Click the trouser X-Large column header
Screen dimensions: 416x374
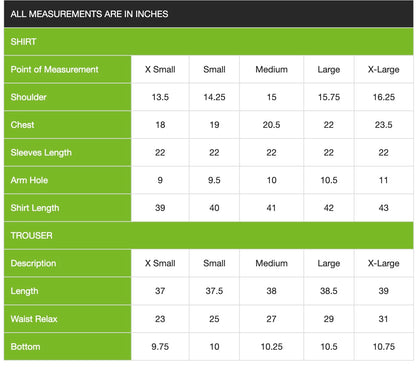[383, 263]
